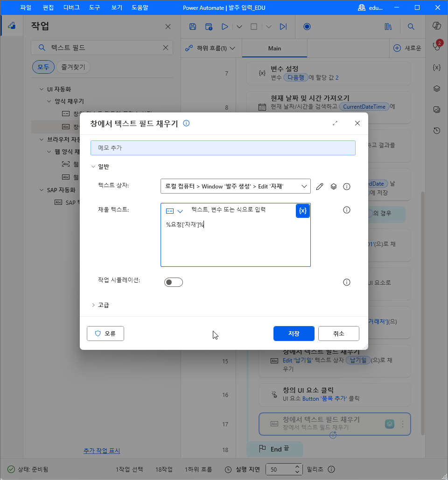Open the 도구 menu
Image resolution: width=448 pixels, height=480 pixels.
(x=95, y=7)
